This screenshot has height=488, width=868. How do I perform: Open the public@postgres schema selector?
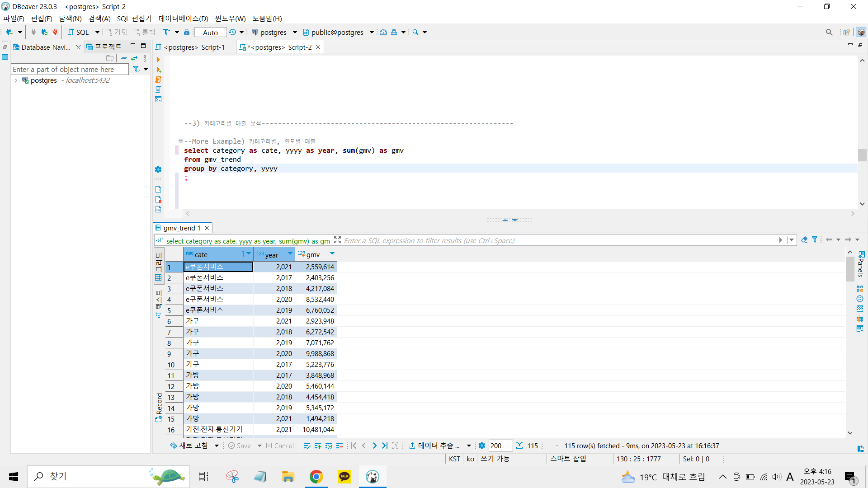pos(337,33)
